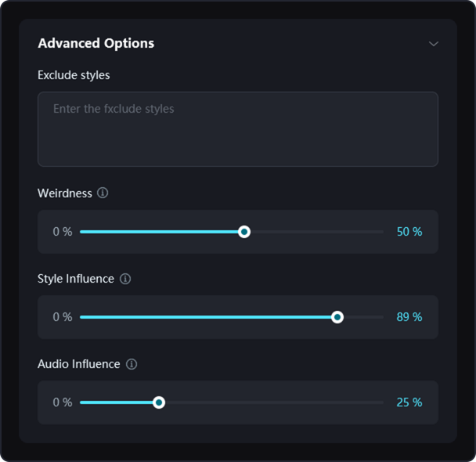This screenshot has height=462, width=476.
Task: Click the 0 % label beside Audio Influence slider
Action: point(63,402)
